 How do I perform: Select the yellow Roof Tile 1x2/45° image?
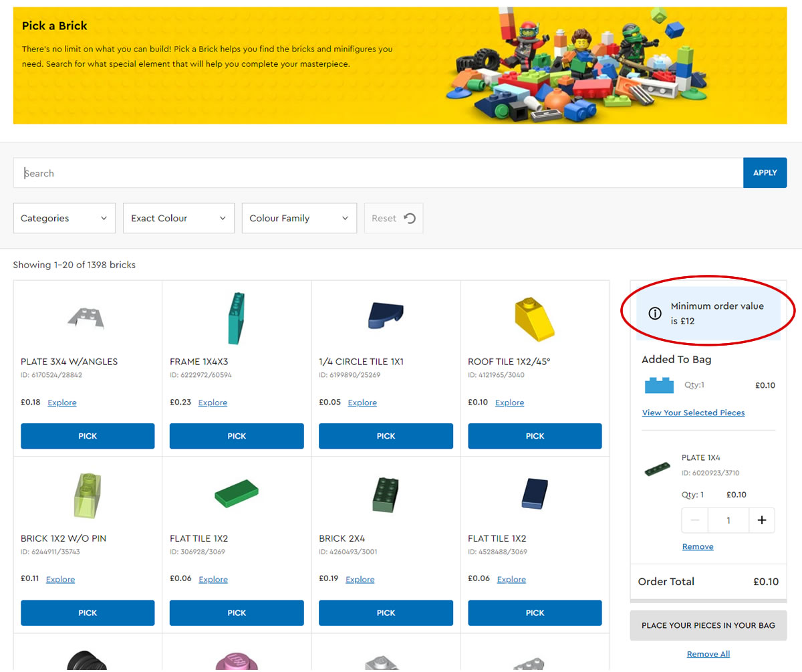pos(534,318)
